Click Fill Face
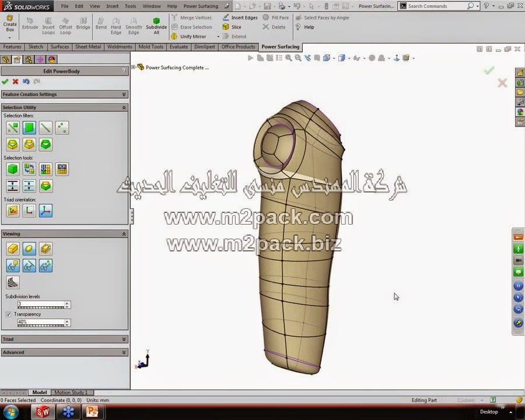The height and width of the screenshot is (420, 525). [x=276, y=17]
